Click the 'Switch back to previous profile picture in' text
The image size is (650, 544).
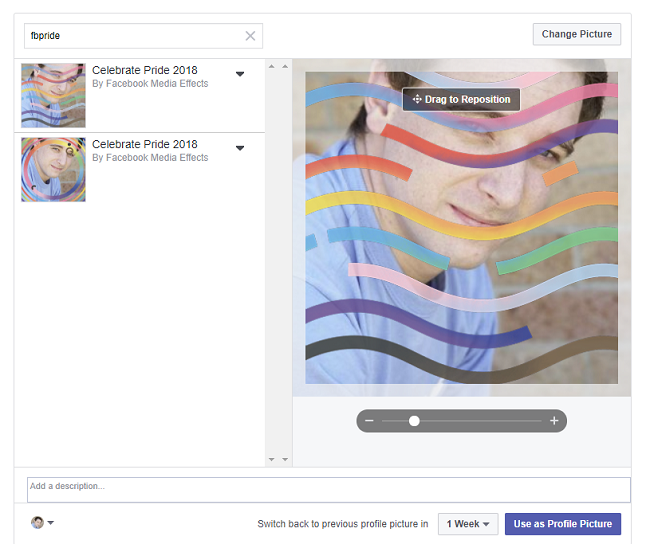click(342, 524)
